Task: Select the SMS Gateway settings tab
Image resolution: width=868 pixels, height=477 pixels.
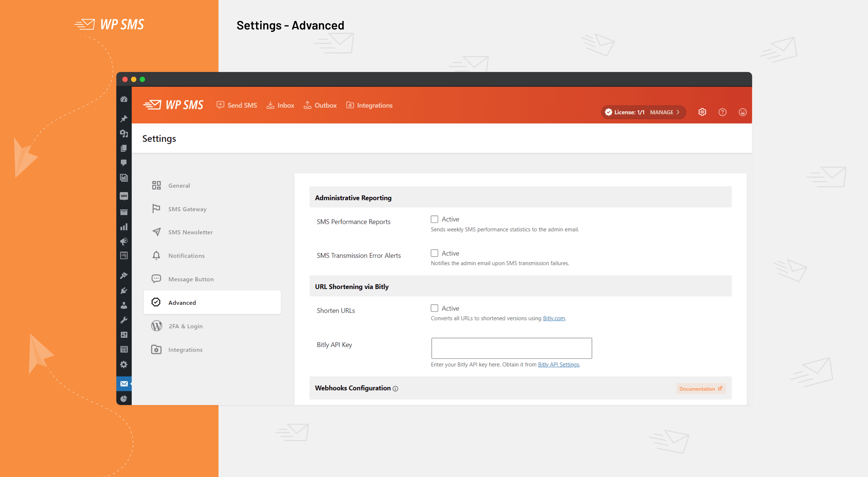Action: click(187, 209)
